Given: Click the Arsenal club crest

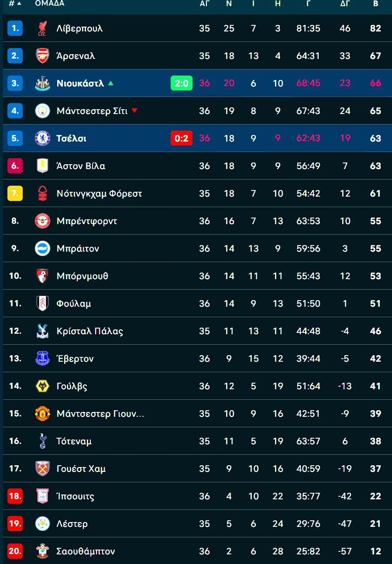Looking at the screenshot, I should (42, 56).
